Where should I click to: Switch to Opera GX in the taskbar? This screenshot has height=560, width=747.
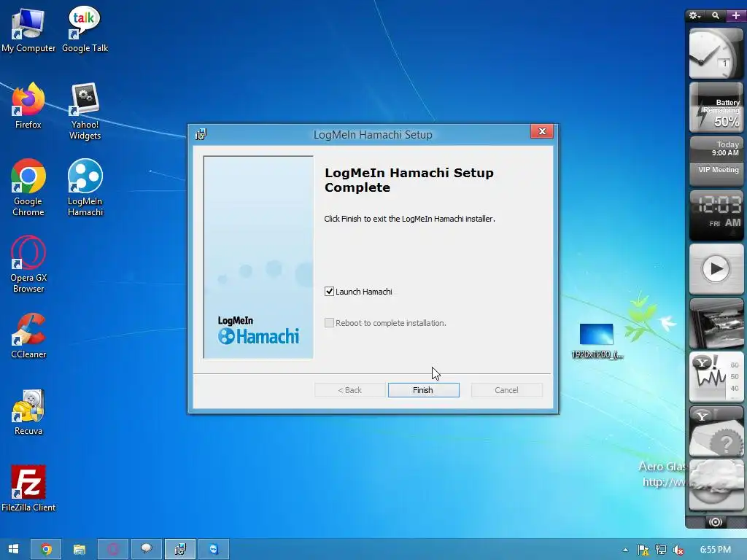[113, 549]
